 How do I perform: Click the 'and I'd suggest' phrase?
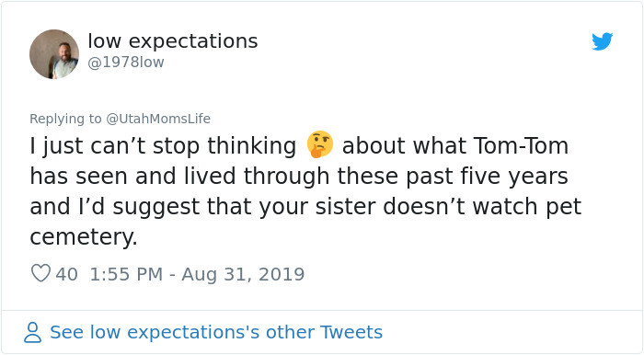click(115, 206)
